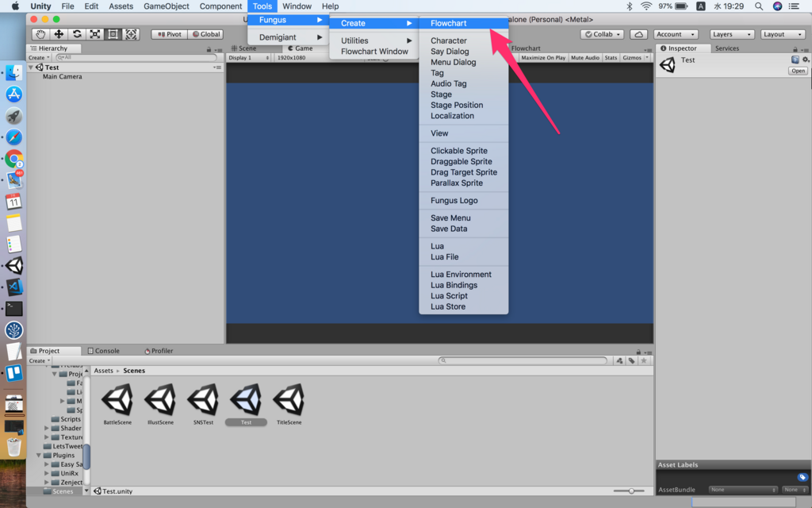Collapse the Plugins folder

click(x=39, y=455)
